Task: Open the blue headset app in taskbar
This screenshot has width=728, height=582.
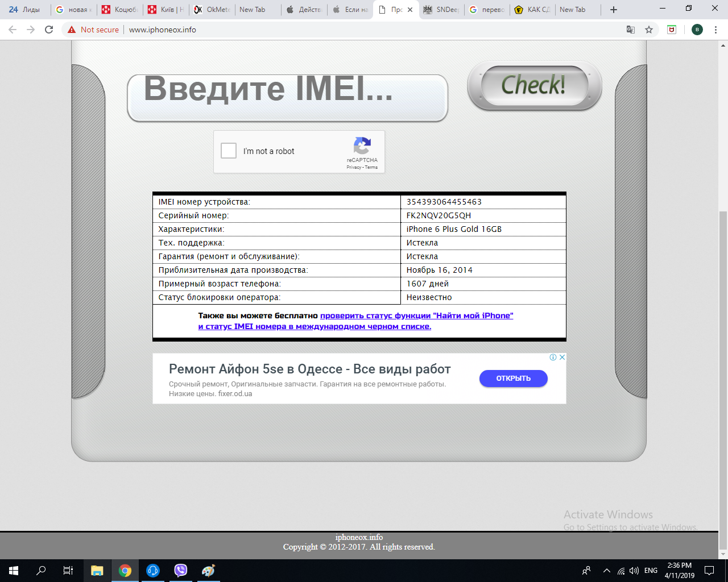Action: coord(153,571)
